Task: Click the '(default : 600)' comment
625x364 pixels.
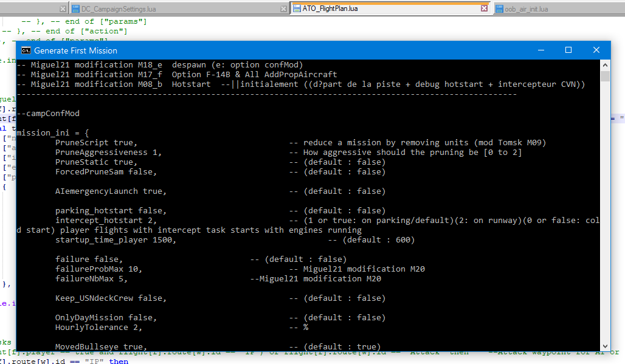Action: click(x=371, y=240)
